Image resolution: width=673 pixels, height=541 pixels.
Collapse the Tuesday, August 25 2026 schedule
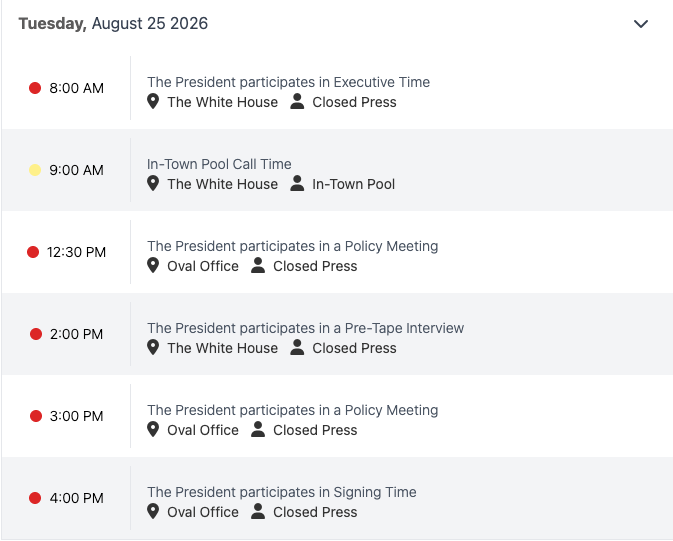point(641,24)
